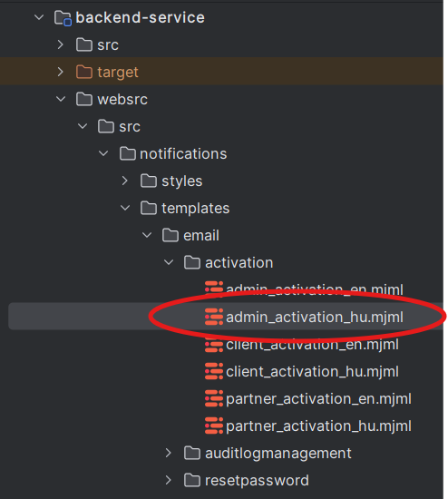Select the notifications folder name
Screen dimensions: 448x499
pyautogui.click(x=183, y=153)
